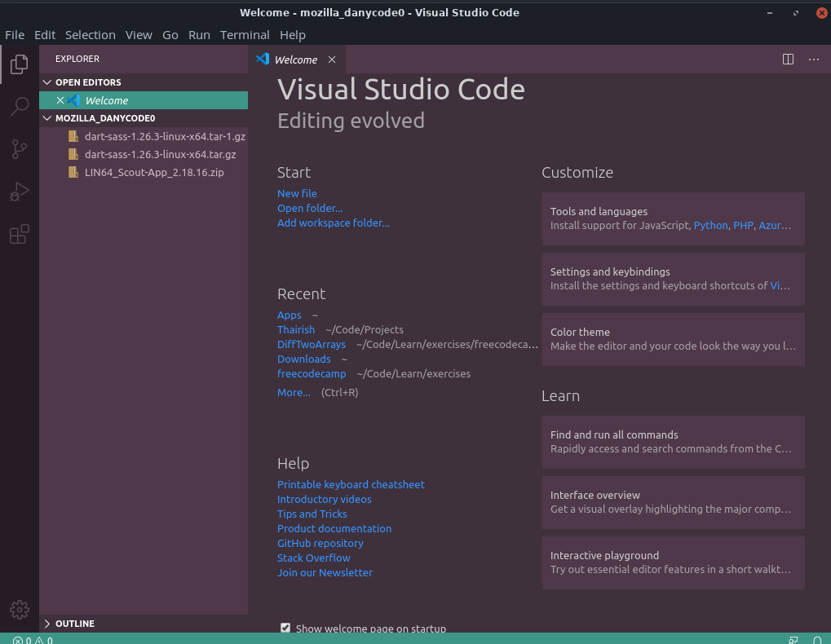The image size is (831, 644).
Task: Open the Edit menu
Action: tap(45, 35)
